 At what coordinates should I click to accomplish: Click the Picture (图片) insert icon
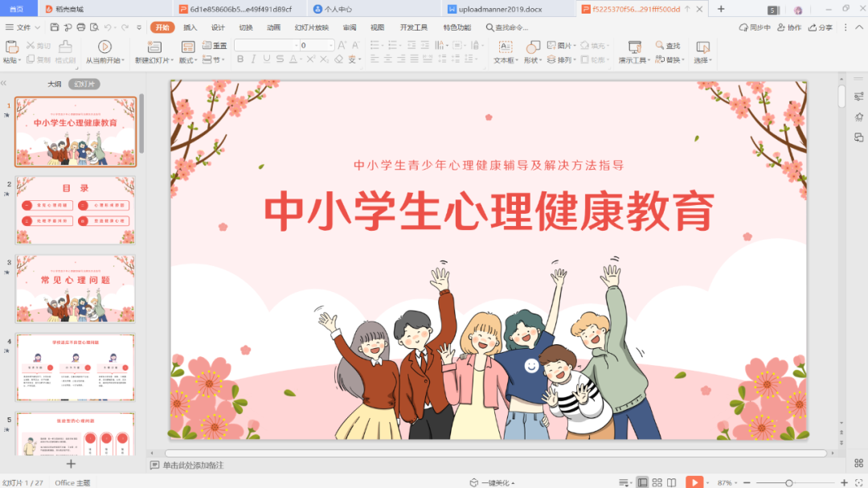coord(551,45)
